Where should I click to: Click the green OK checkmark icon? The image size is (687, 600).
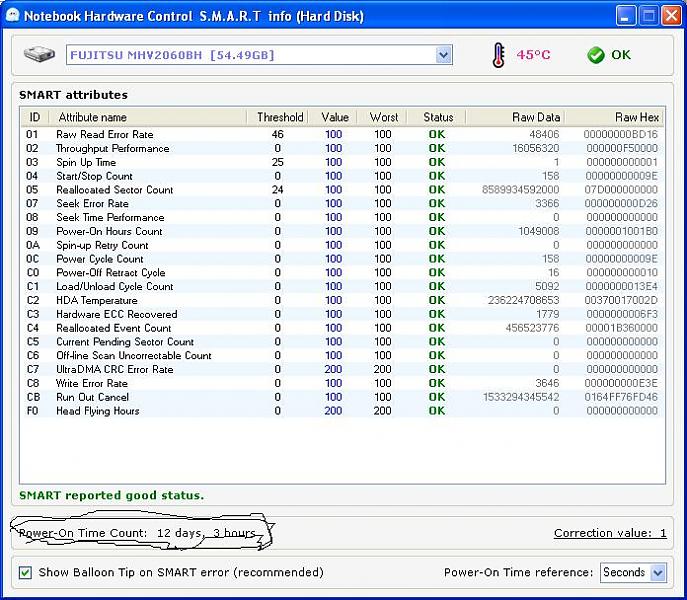coord(596,55)
